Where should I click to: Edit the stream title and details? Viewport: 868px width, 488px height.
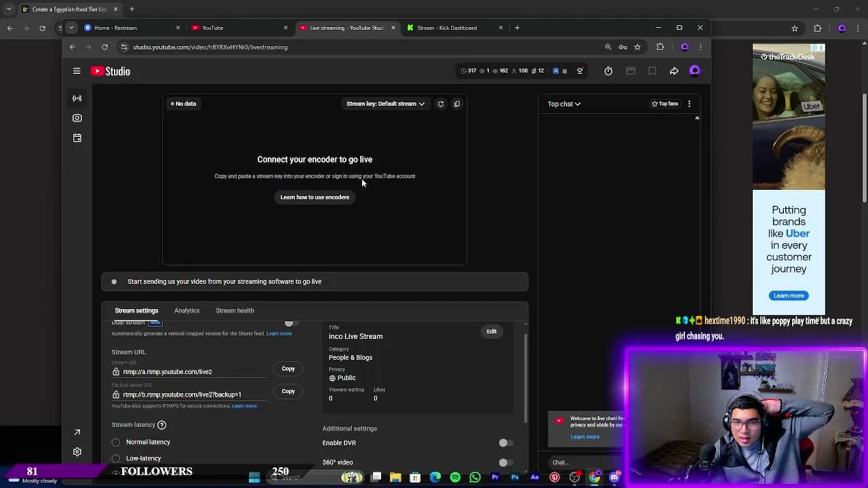(492, 331)
